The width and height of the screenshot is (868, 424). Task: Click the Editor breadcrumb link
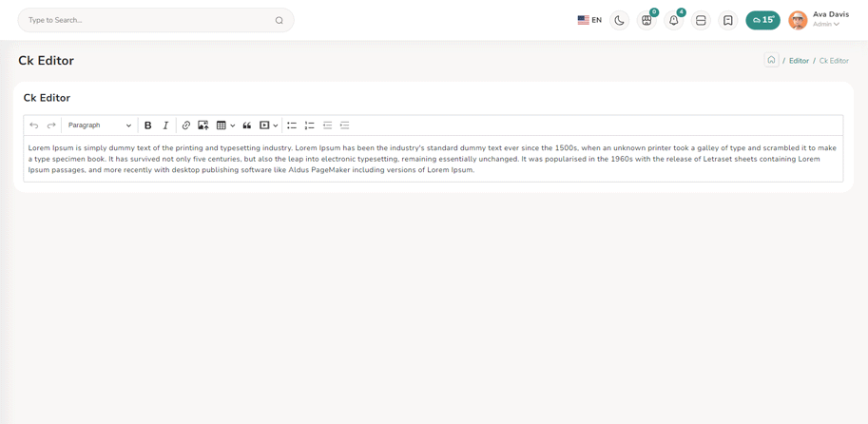pyautogui.click(x=799, y=61)
